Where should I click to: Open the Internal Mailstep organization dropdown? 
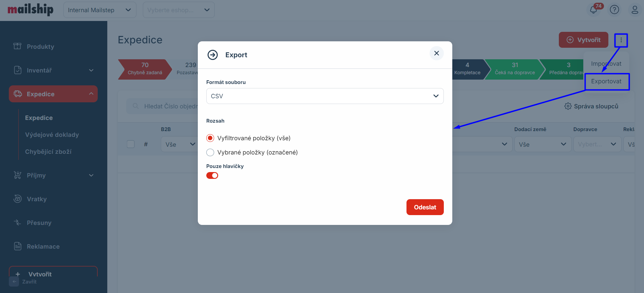99,10
